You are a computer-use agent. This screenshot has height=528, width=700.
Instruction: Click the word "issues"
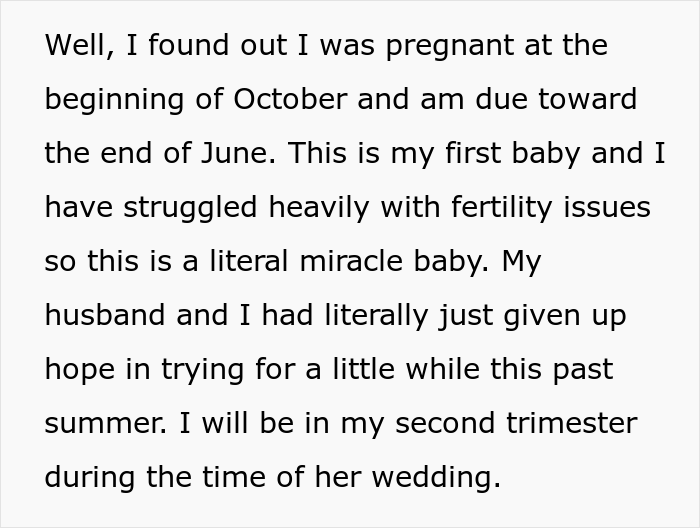pyautogui.click(x=611, y=208)
